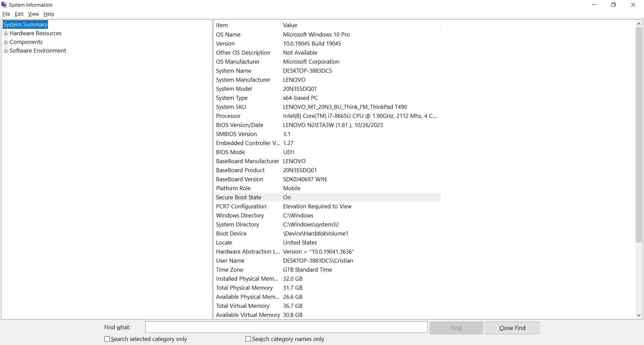
Task: Select the System SKU row
Action: (x=327, y=107)
